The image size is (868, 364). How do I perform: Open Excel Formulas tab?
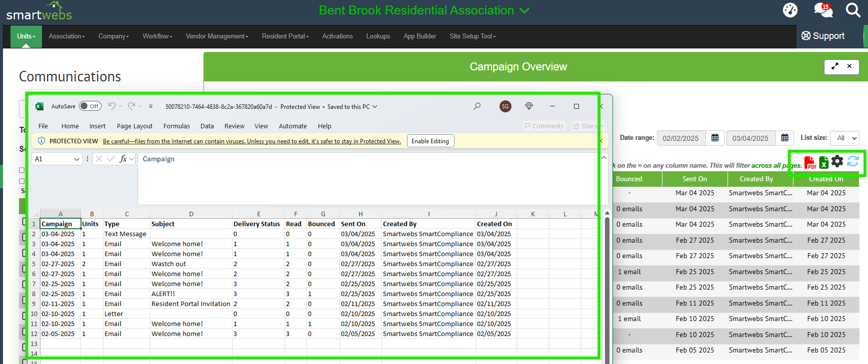pos(176,126)
